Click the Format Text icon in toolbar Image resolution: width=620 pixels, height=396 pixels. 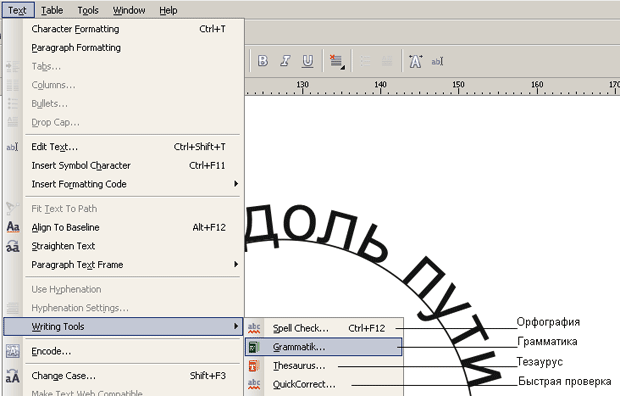click(415, 61)
